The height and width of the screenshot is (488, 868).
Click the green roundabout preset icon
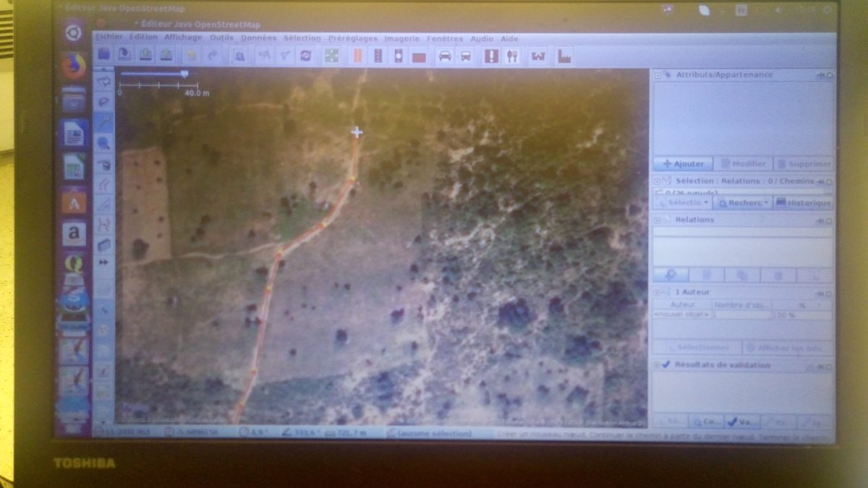[331, 56]
